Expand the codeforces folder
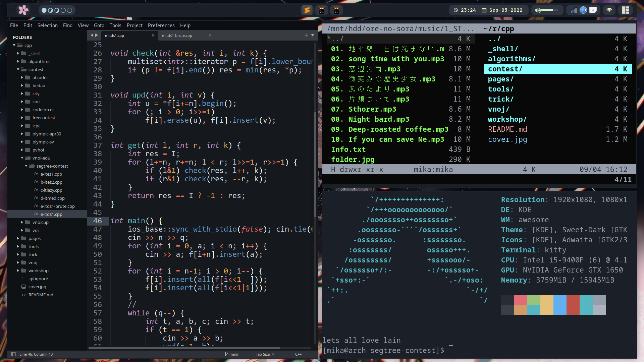The width and height of the screenshot is (644, 362). click(22, 110)
